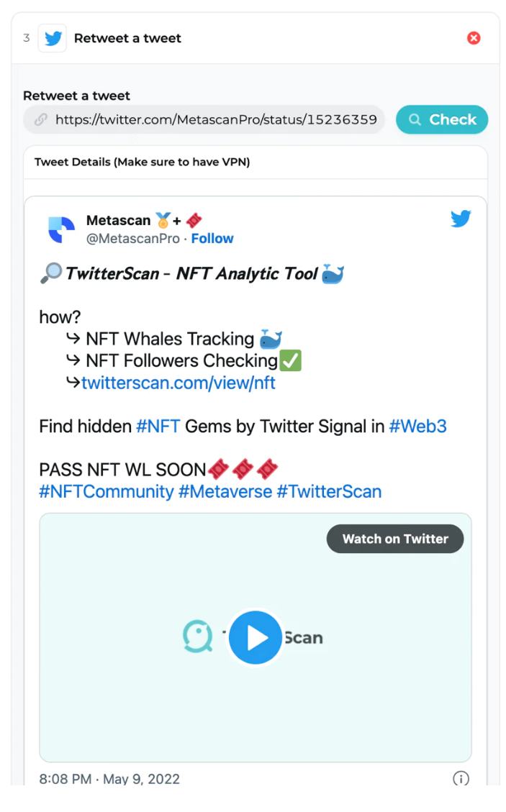Screen dimensions: 506x812
Task: Open the #NFTCommunity hashtag
Action: [x=107, y=491]
